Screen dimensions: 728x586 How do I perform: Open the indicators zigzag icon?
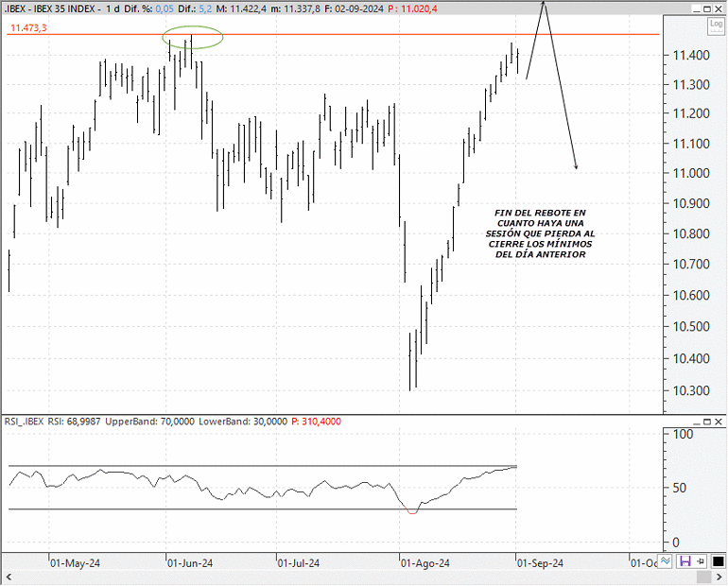pos(666,561)
